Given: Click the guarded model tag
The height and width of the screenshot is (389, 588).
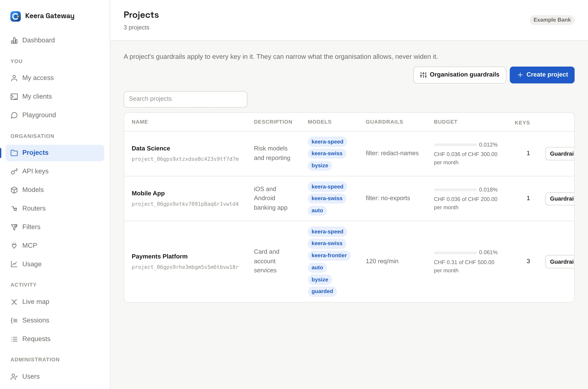Looking at the screenshot, I should (322, 292).
